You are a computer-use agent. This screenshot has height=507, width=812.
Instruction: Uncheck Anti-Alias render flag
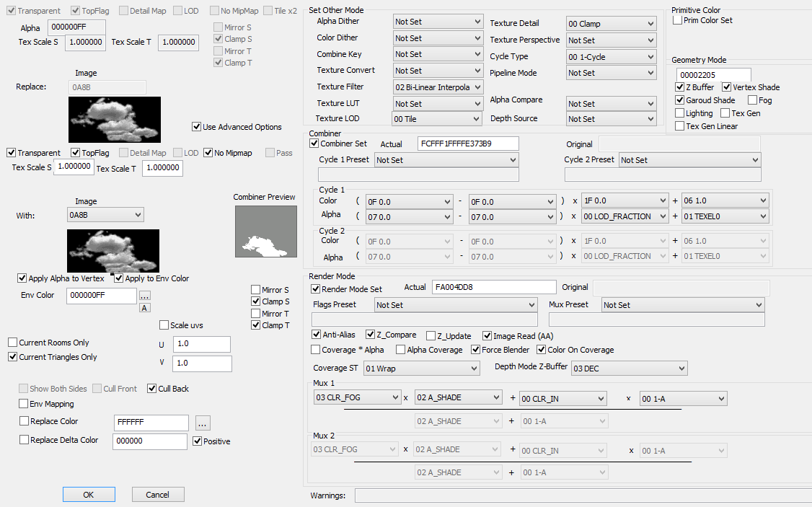[x=316, y=335]
